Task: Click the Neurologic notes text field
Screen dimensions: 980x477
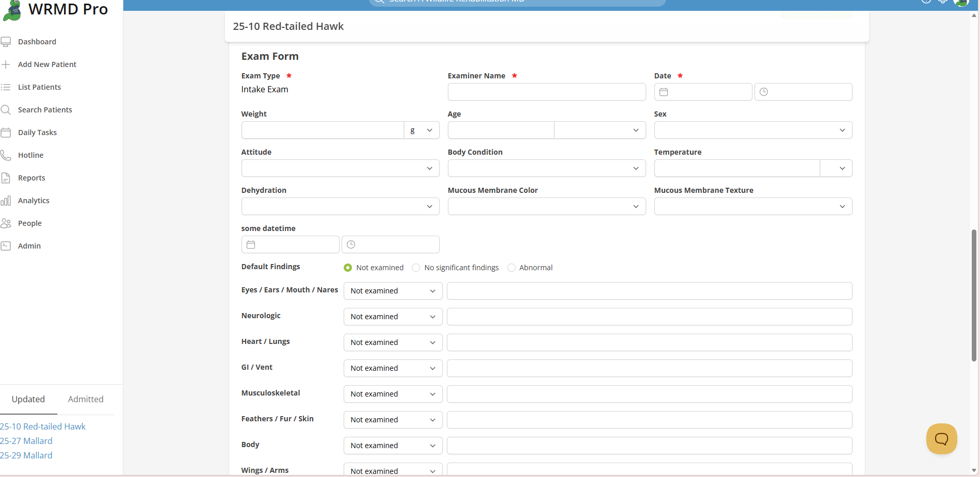Action: tap(649, 317)
